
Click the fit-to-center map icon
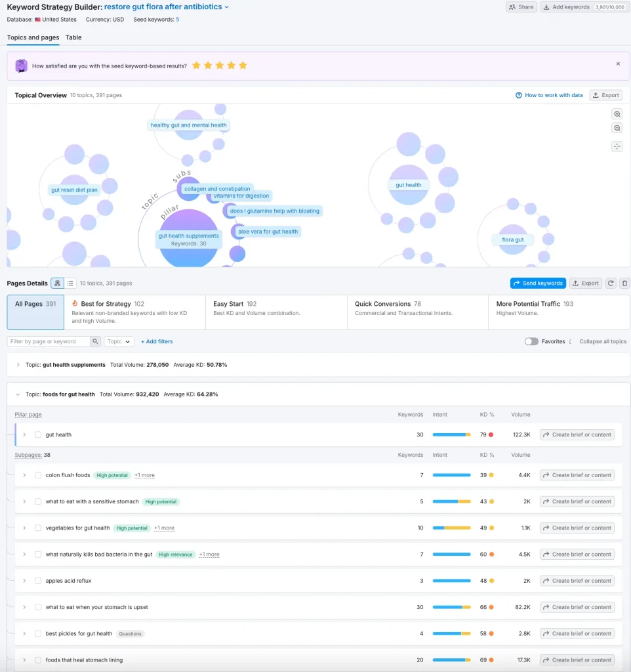click(617, 146)
